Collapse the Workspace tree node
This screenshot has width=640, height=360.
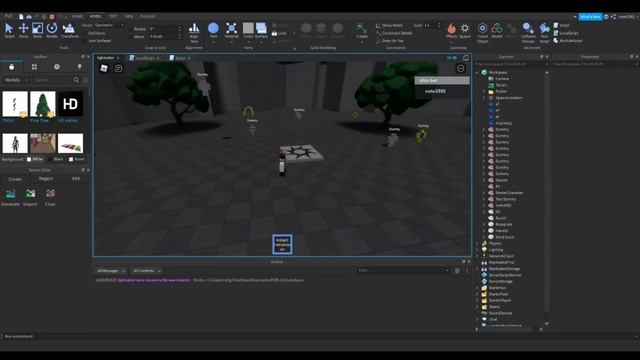tap(477, 72)
